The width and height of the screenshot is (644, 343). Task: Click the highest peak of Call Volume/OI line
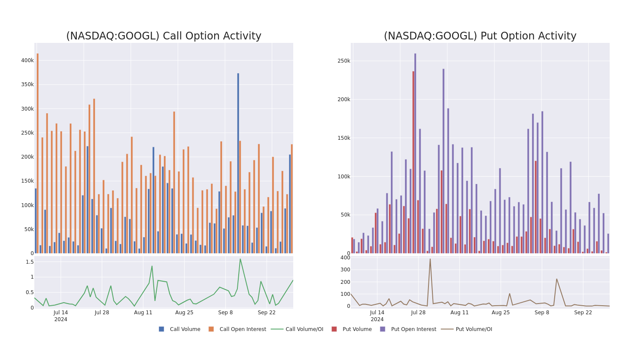pos(240,259)
